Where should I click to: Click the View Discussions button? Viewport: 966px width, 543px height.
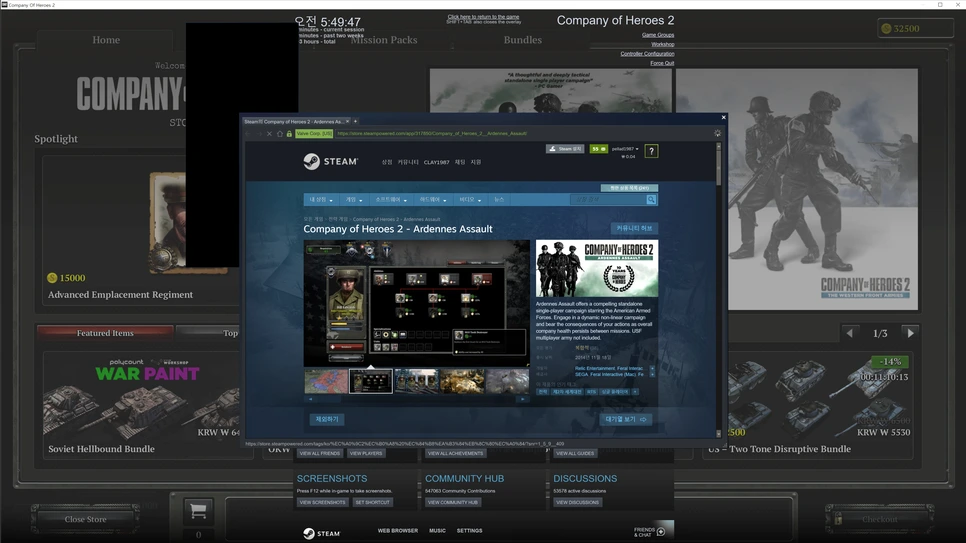tap(577, 502)
